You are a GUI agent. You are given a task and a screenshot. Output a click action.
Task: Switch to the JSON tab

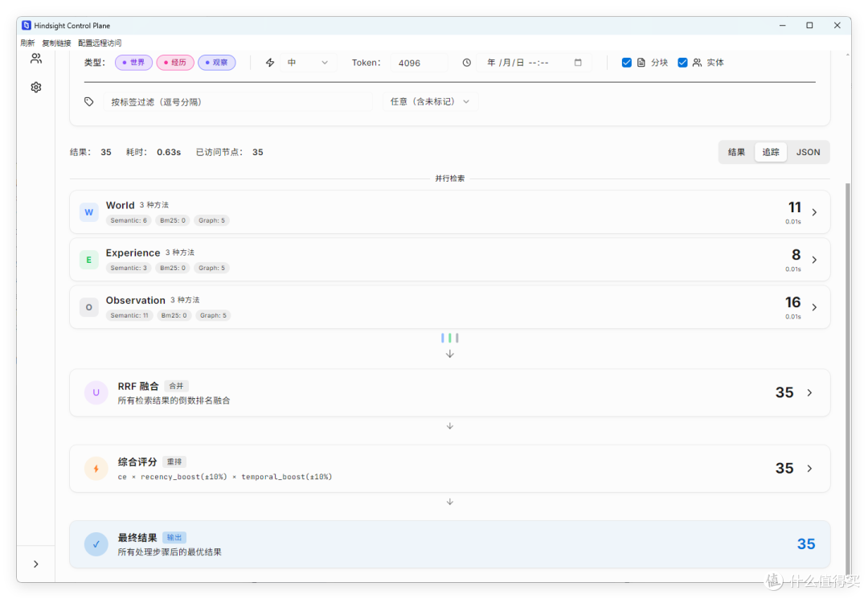(x=809, y=152)
